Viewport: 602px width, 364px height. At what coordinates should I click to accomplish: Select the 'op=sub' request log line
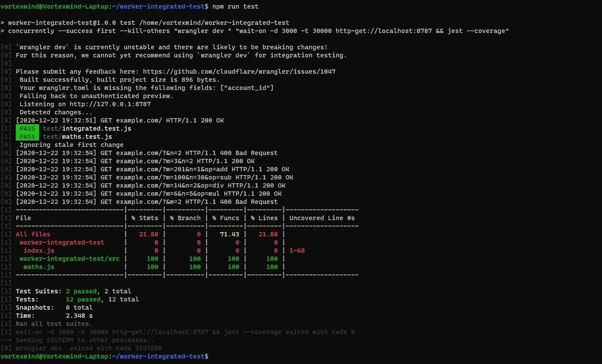[x=155, y=177]
